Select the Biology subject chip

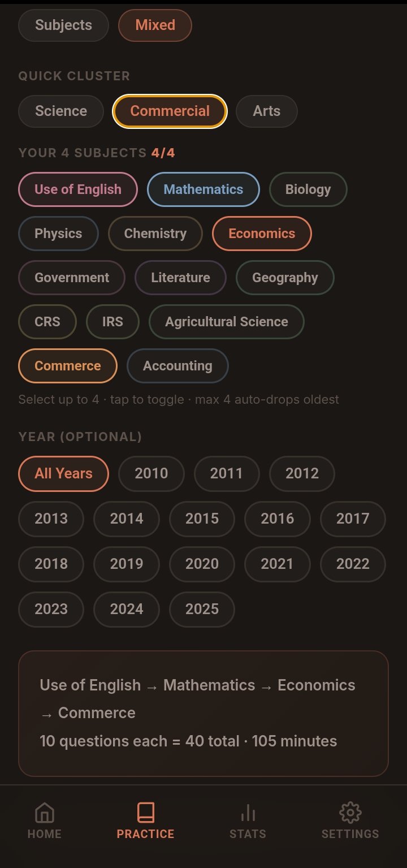click(x=308, y=189)
